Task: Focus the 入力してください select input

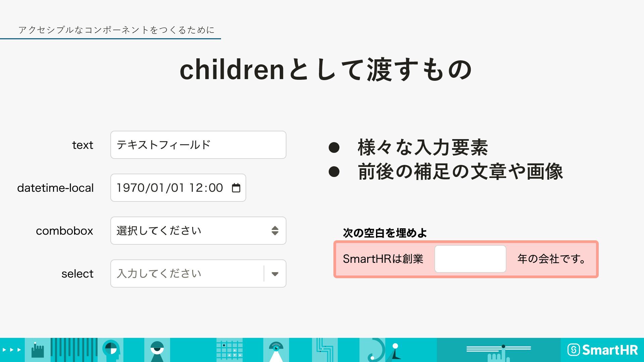Action: click(x=186, y=274)
